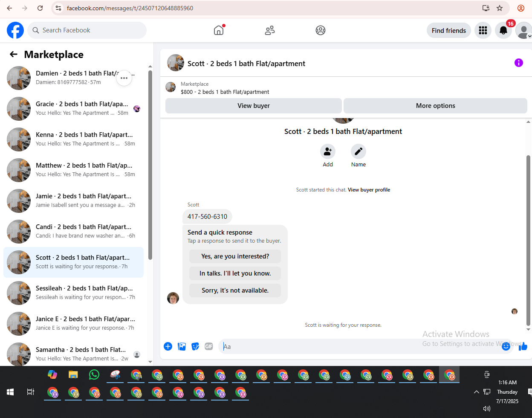Click the back arrow beside Marketplace
532x418 pixels.
click(x=14, y=54)
